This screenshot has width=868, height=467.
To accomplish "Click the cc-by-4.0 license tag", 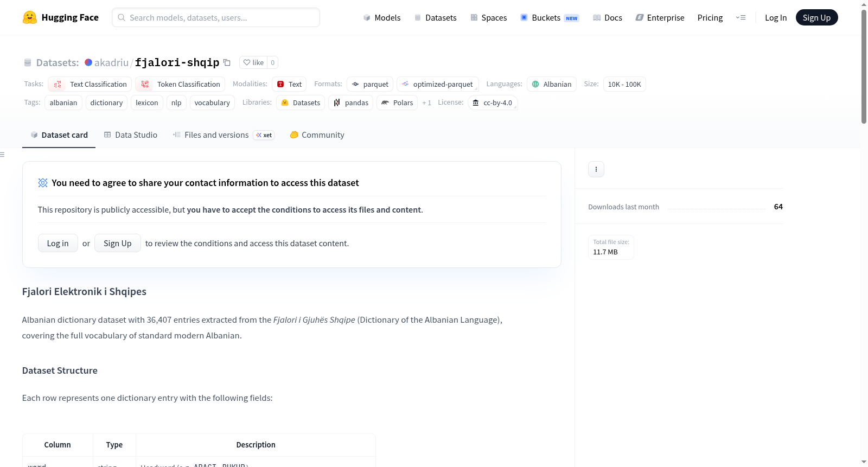I will pos(493,103).
